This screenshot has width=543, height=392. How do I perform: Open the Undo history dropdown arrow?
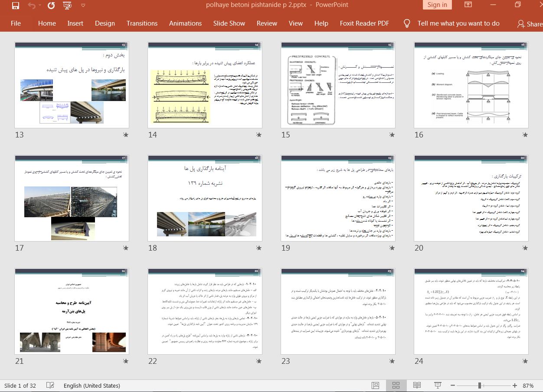pyautogui.click(x=39, y=5)
